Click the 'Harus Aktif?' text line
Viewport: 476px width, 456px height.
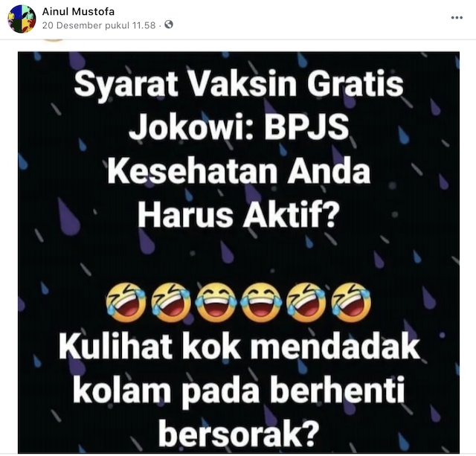pyautogui.click(x=238, y=215)
